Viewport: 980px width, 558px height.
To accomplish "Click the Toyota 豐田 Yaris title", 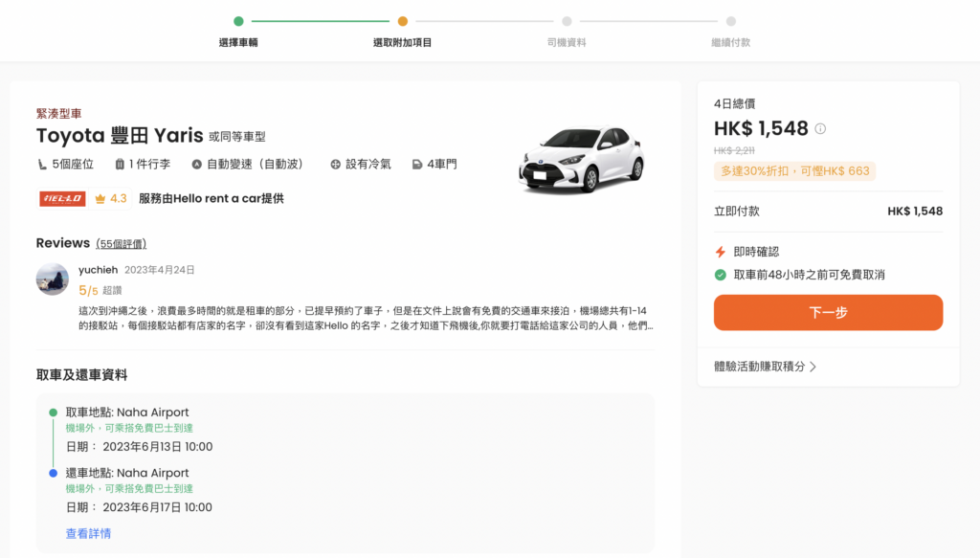I will [120, 136].
